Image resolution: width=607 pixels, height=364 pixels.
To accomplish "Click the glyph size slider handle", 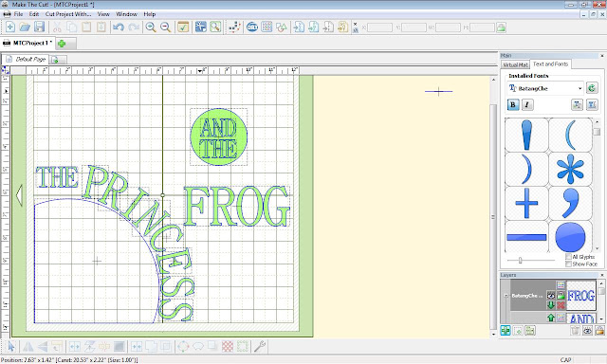I will point(520,261).
